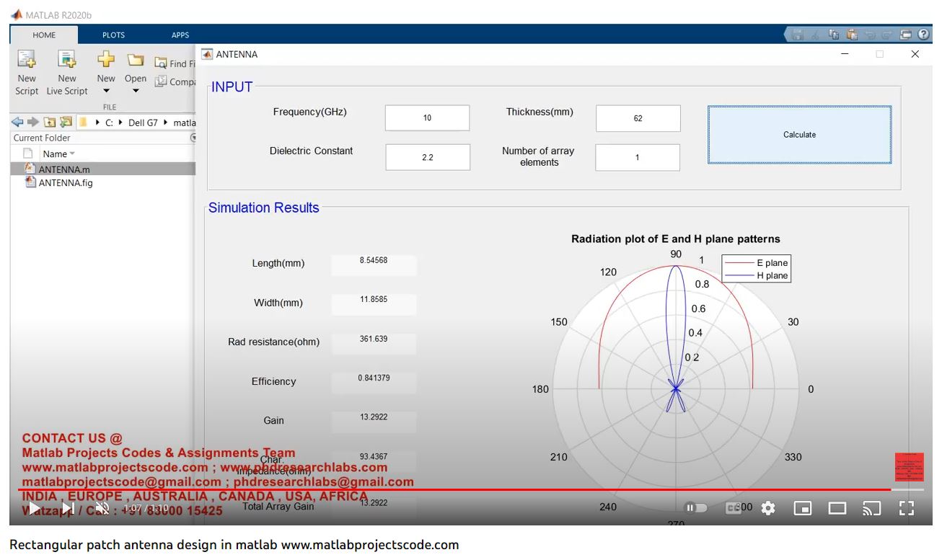Click the New Script icon

click(x=27, y=60)
